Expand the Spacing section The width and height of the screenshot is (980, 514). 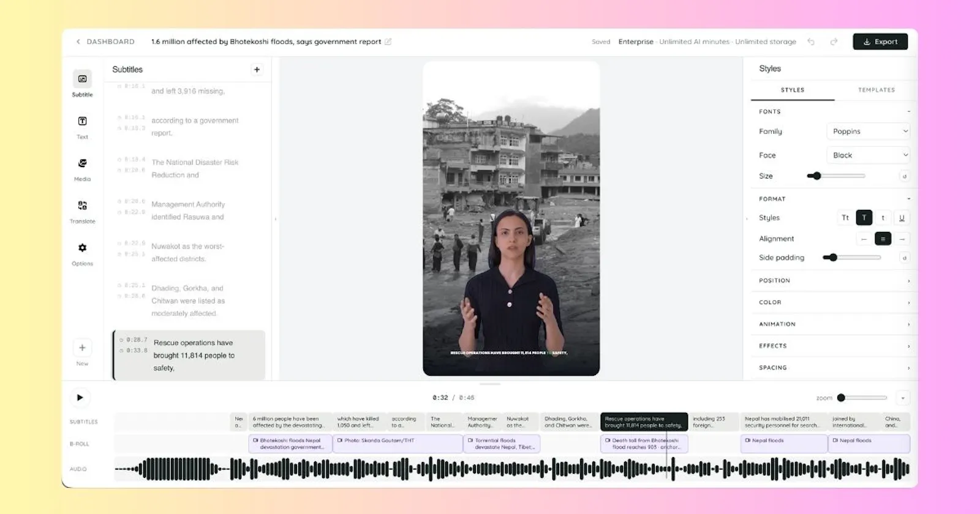834,368
